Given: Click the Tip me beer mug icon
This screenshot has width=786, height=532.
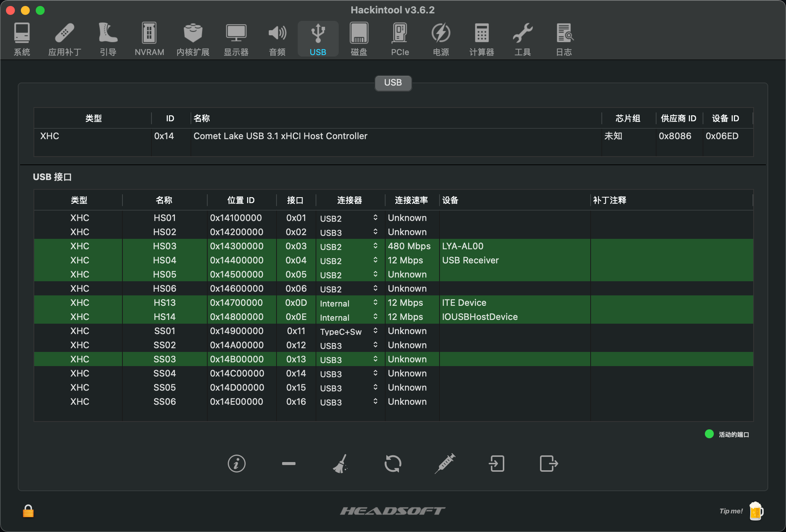Looking at the screenshot, I should coord(756,511).
